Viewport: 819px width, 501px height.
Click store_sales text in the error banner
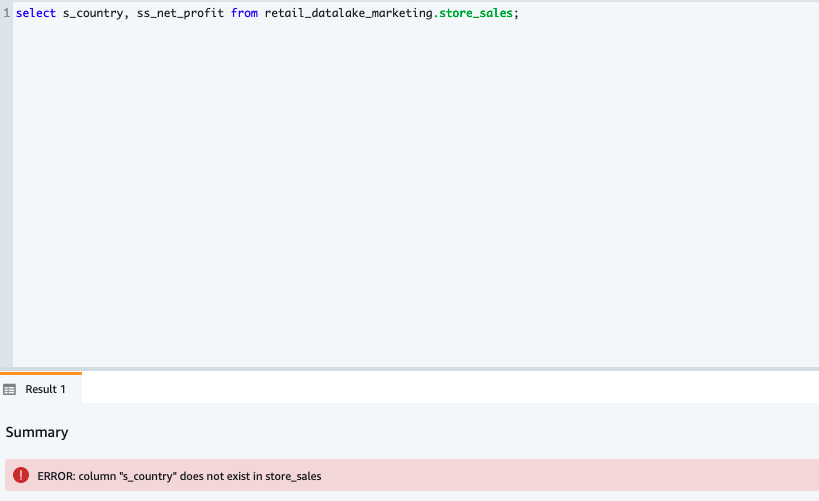click(293, 476)
